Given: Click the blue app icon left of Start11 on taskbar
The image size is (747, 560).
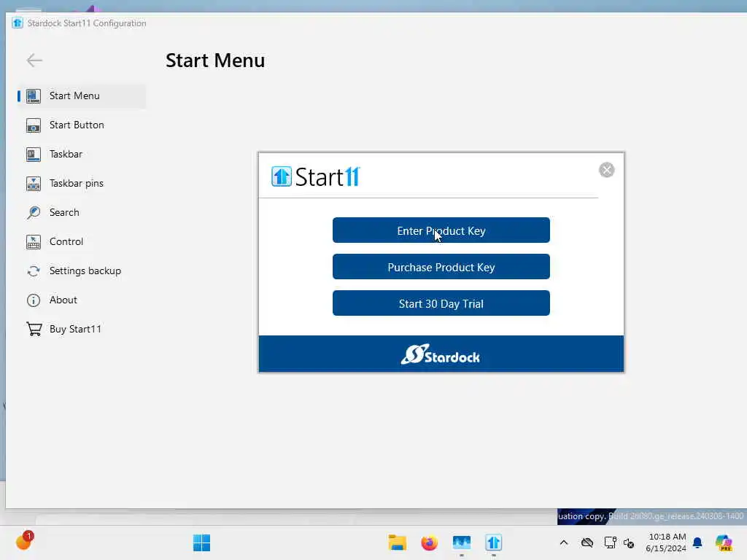Looking at the screenshot, I should (462, 542).
